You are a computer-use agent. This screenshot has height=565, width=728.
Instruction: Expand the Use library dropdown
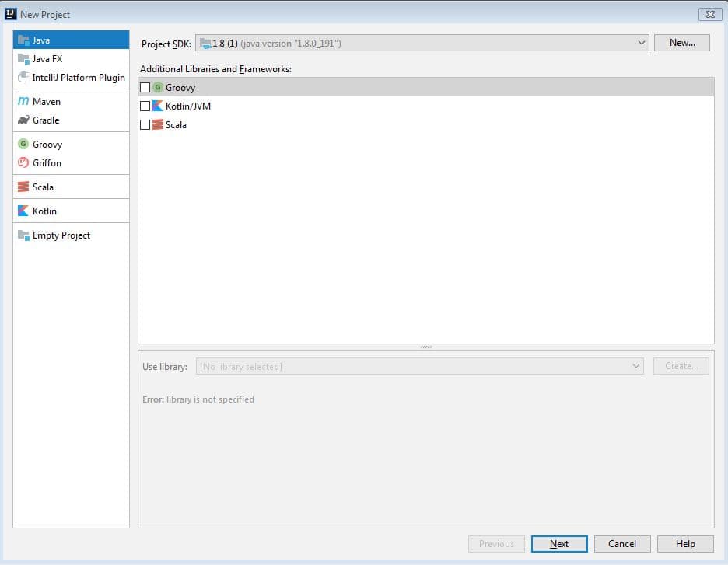(x=420, y=367)
